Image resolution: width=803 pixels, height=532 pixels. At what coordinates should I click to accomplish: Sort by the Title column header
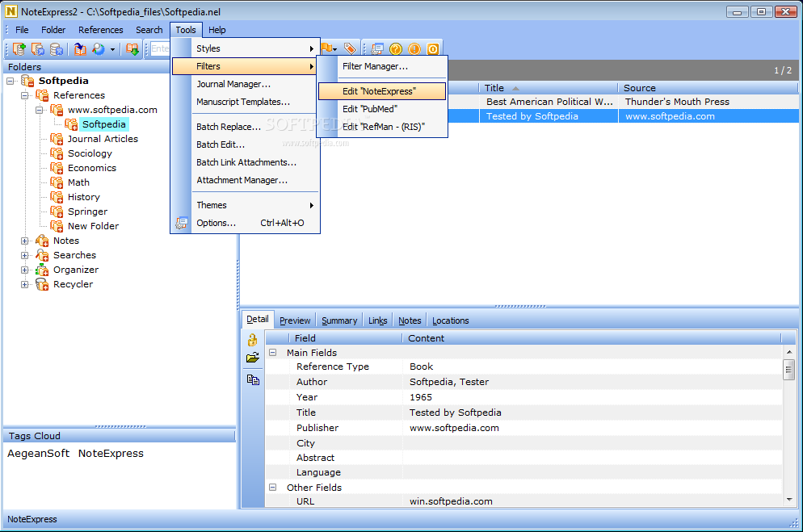[548, 88]
